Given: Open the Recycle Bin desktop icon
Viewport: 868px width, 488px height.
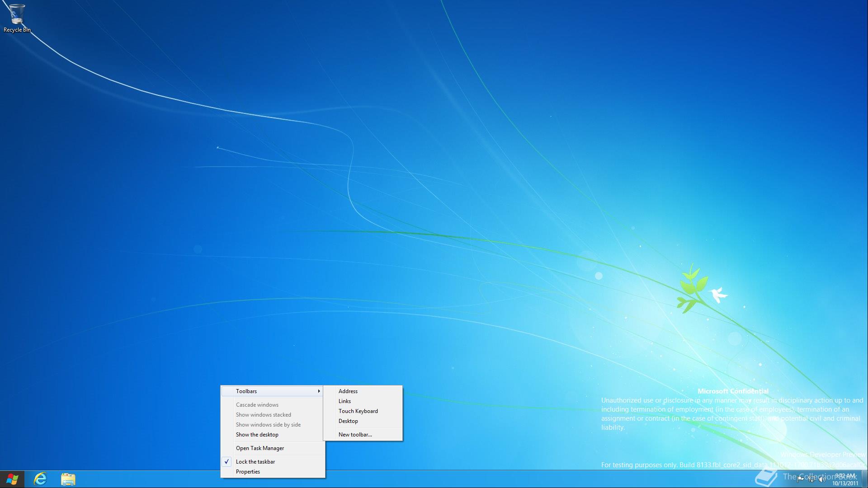Looking at the screenshot, I should 17,18.
